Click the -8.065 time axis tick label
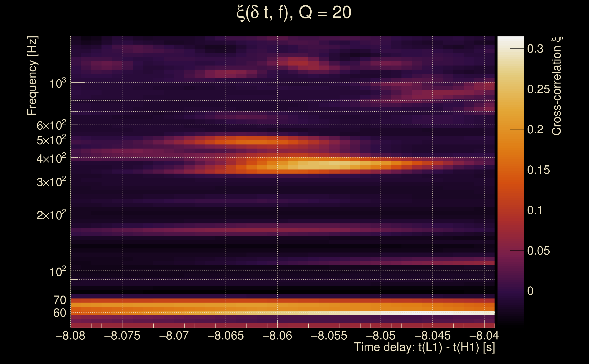 tap(226, 336)
